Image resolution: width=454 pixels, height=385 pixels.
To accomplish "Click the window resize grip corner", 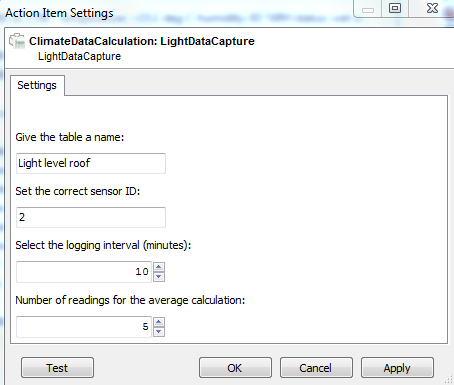I will [449, 379].
